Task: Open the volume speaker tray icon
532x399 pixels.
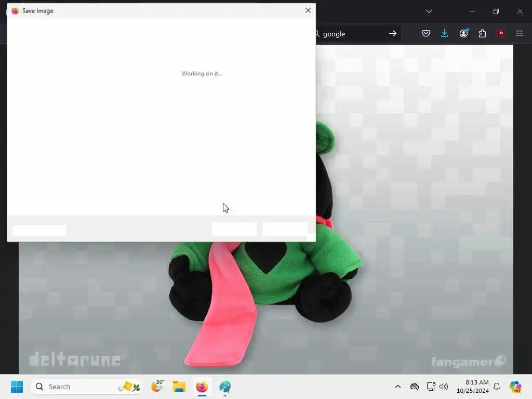Action: click(x=443, y=387)
